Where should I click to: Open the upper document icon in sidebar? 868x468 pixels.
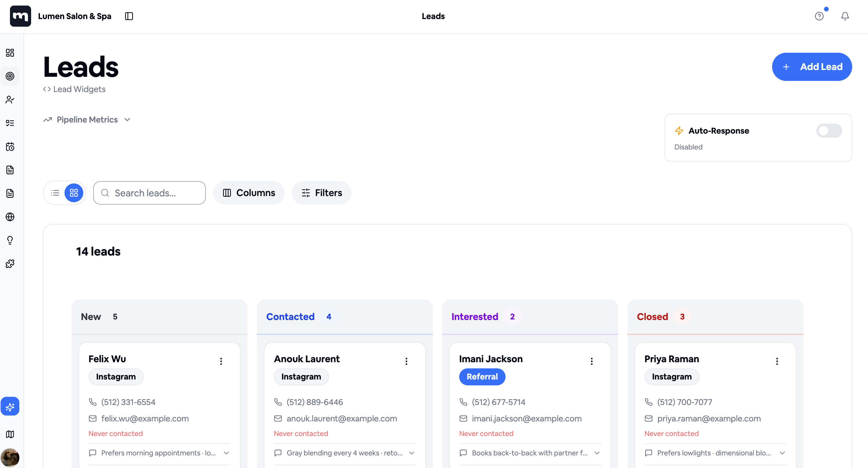[x=10, y=170]
